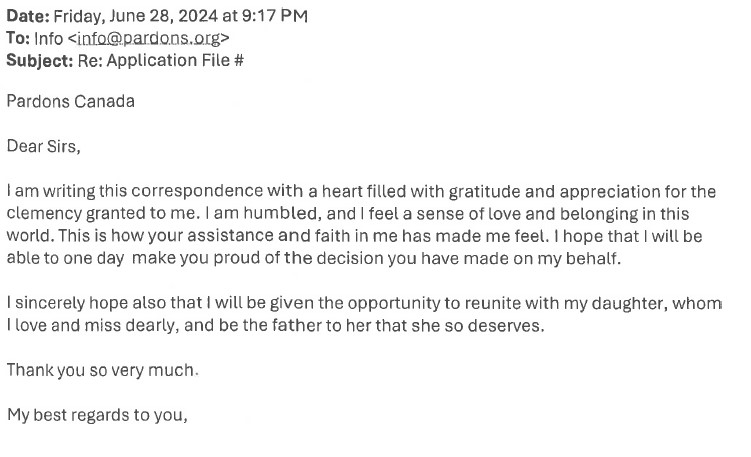
Task: Click the "Pardons Canada" addressee line
Action: (70, 102)
